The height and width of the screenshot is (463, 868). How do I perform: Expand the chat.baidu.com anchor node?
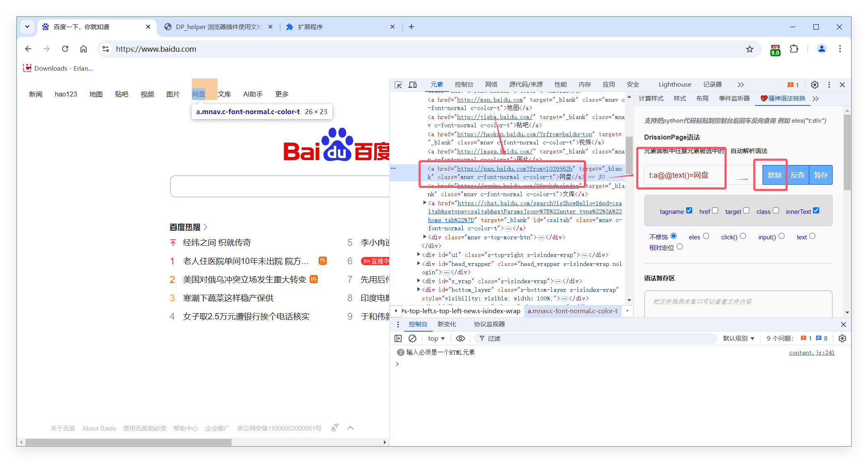point(425,203)
